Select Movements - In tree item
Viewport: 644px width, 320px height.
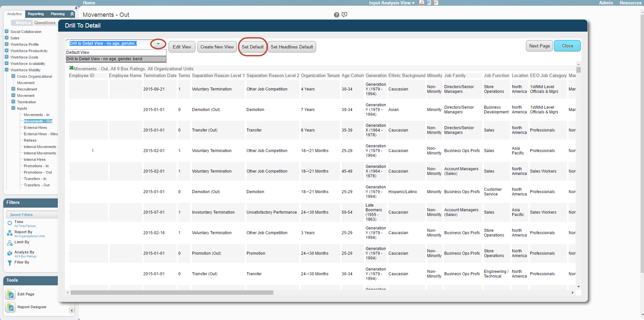tap(36, 115)
